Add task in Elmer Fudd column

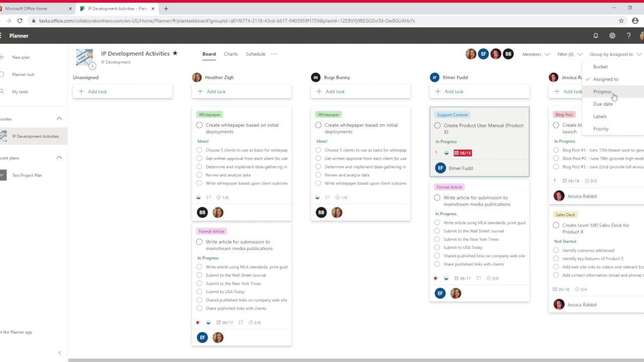click(x=479, y=92)
